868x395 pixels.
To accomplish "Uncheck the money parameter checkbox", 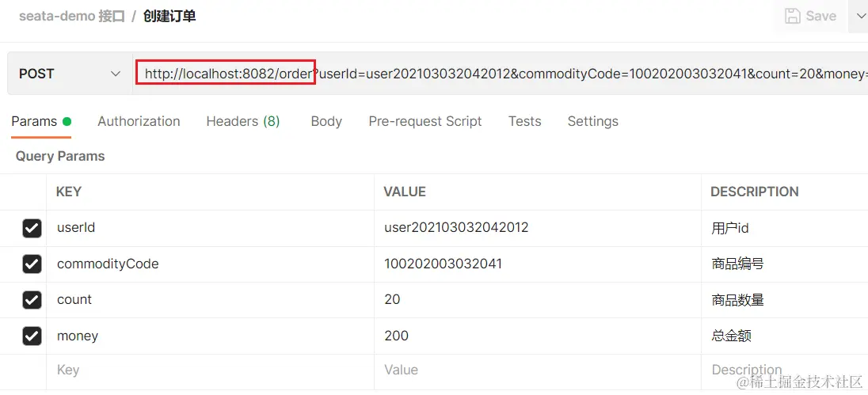I will [x=32, y=336].
